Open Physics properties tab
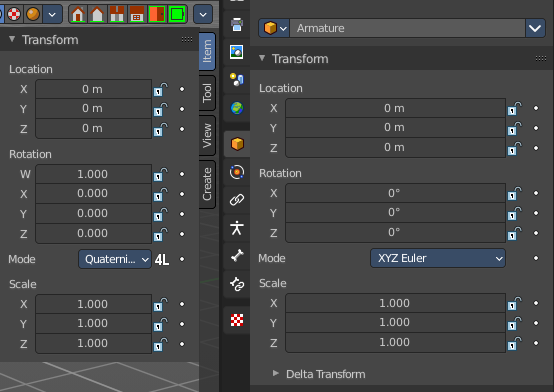This screenshot has height=392, width=554. pos(237,172)
